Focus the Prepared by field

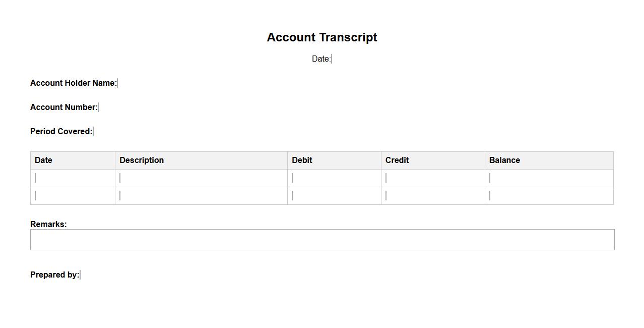pos(81,275)
